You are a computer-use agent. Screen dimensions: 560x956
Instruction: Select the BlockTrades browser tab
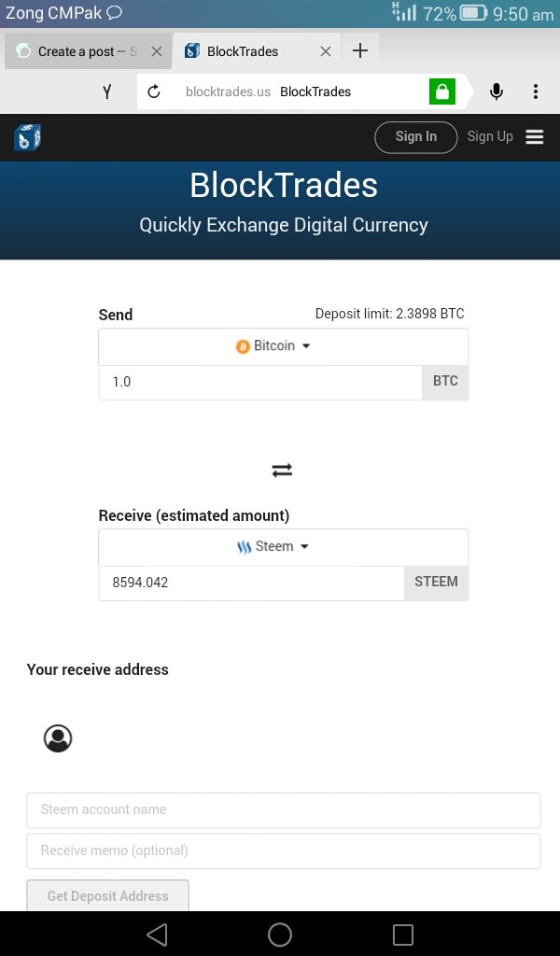point(243,51)
